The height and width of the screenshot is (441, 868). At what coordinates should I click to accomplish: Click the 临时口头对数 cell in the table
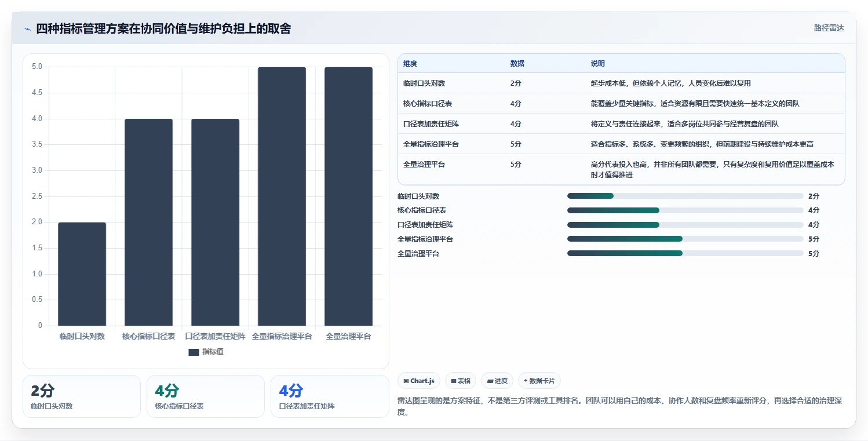(424, 83)
